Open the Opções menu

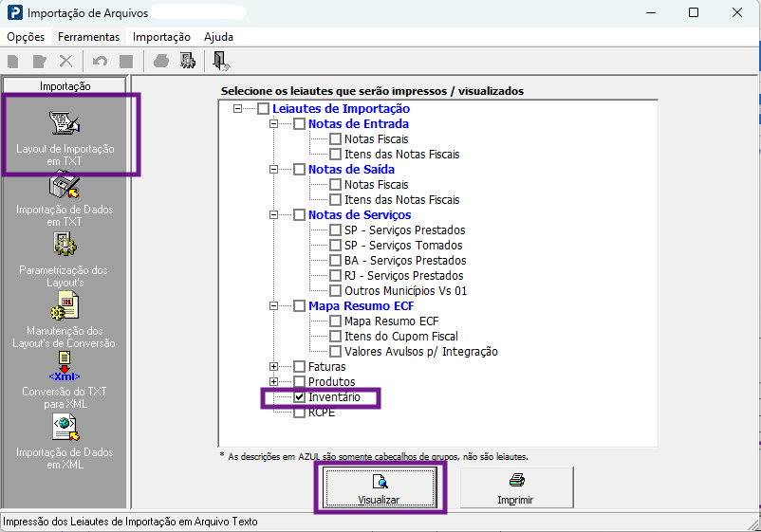[x=26, y=37]
